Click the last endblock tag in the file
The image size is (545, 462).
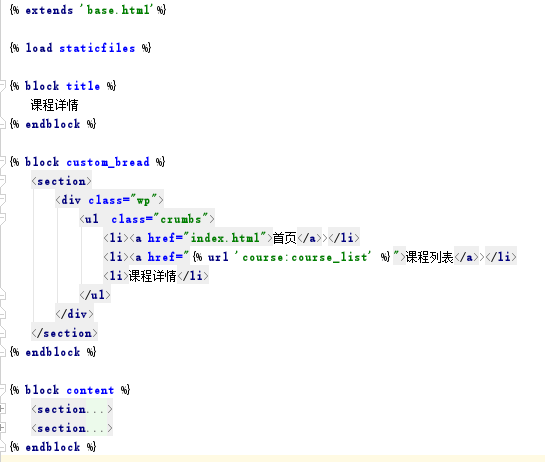(53, 447)
